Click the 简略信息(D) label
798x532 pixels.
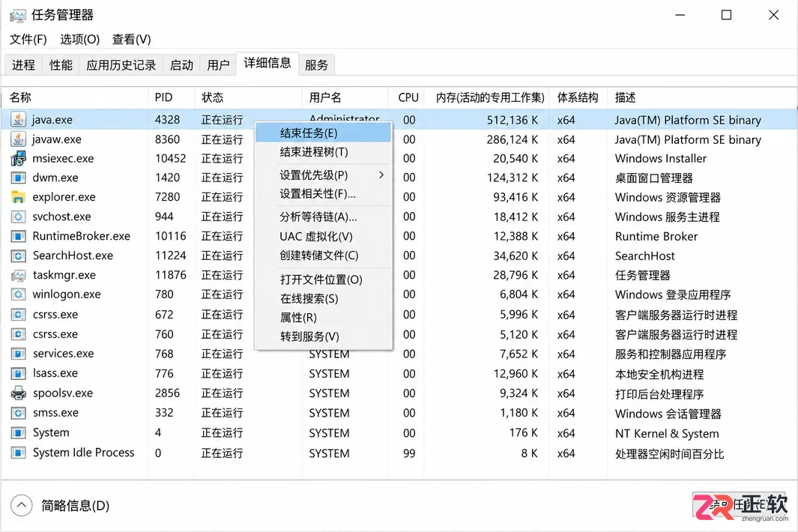point(76,506)
